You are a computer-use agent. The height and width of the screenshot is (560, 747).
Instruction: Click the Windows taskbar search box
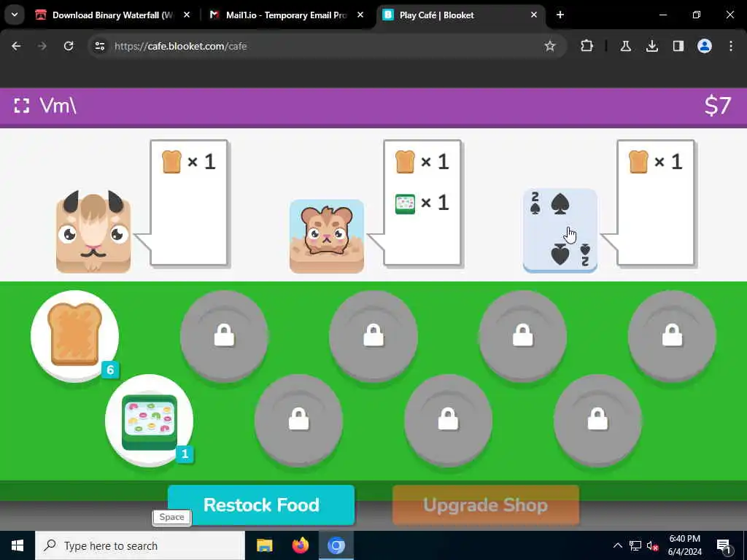tap(140, 545)
